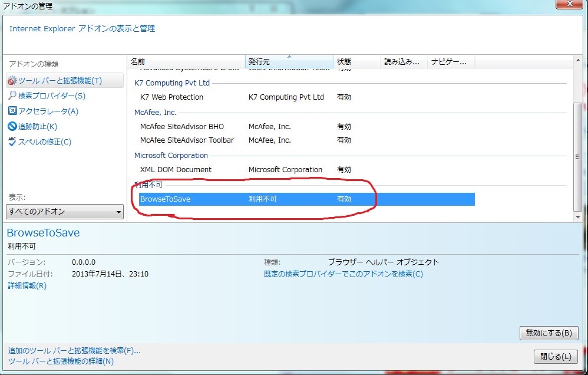Select the BrowseToSave add-on row
The height and width of the screenshot is (375, 588).
coord(307,199)
